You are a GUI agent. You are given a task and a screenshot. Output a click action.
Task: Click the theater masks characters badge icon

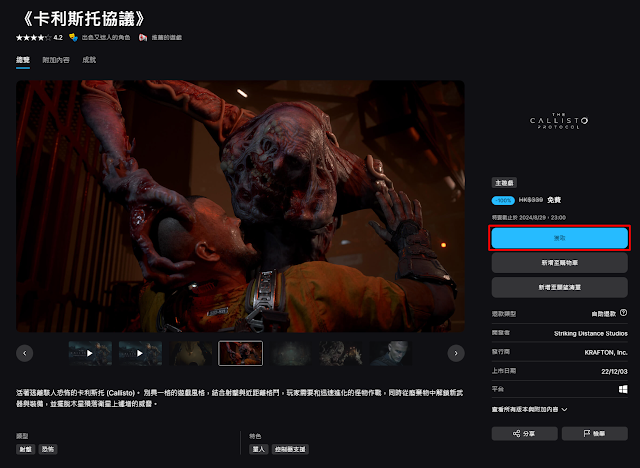pyautogui.click(x=73, y=38)
